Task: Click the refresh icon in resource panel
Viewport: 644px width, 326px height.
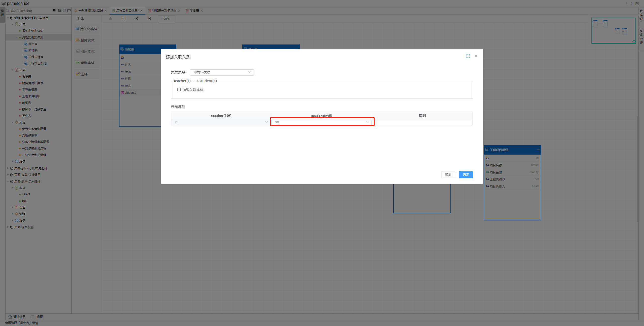Action: pyautogui.click(x=64, y=11)
